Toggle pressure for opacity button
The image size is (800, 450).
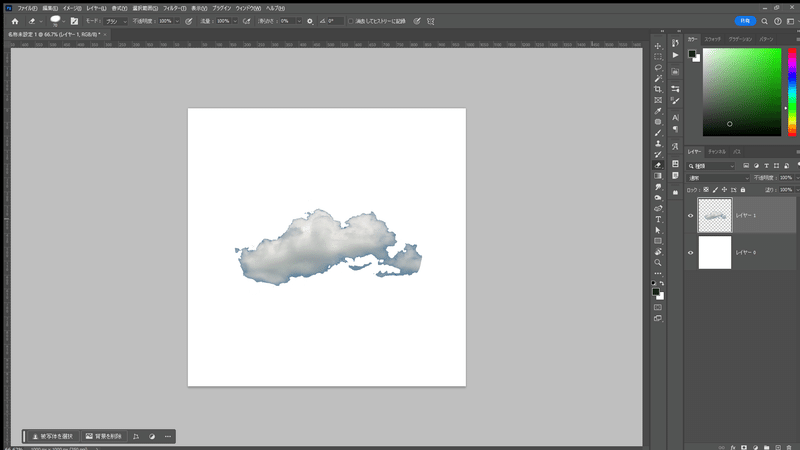click(189, 21)
